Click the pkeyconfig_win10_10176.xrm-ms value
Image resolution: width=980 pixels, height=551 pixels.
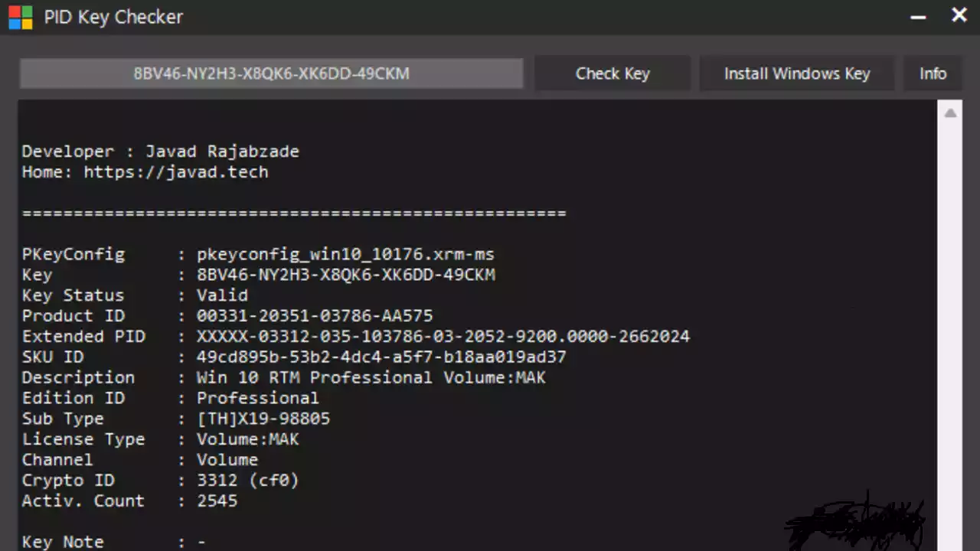pos(345,254)
